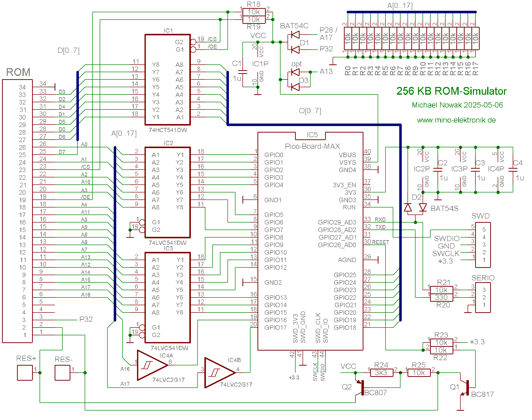The width and height of the screenshot is (532, 420).
Task: Click the Pico-Board-MAX IC5 label
Action: pos(312,146)
